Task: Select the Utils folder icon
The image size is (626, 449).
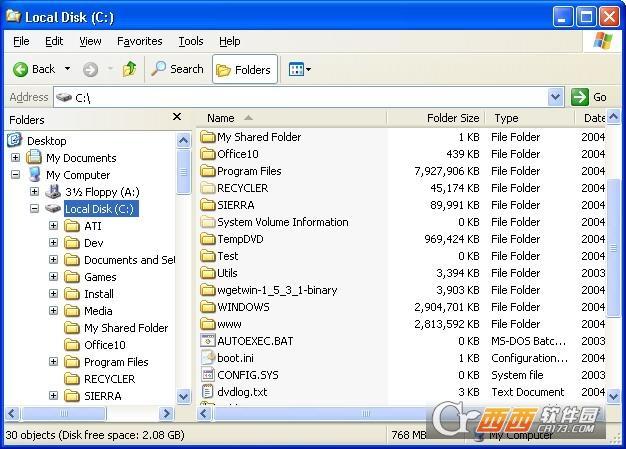Action: 208,273
